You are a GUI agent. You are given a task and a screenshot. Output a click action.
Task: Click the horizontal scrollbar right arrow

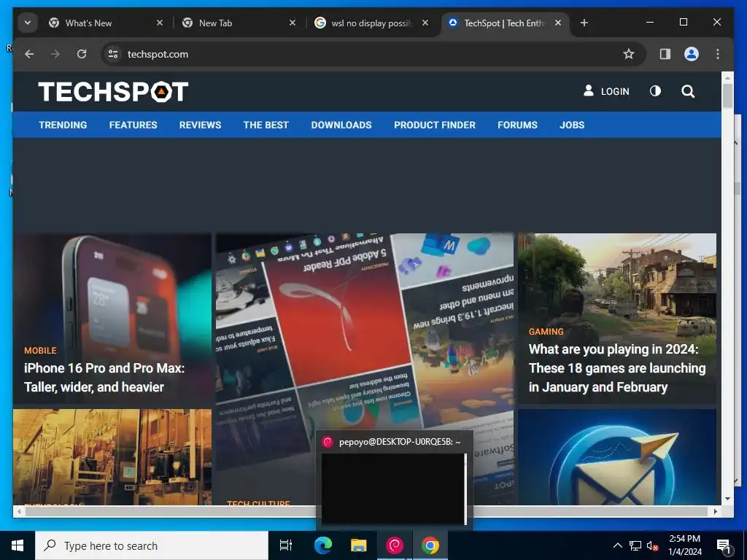715,511
